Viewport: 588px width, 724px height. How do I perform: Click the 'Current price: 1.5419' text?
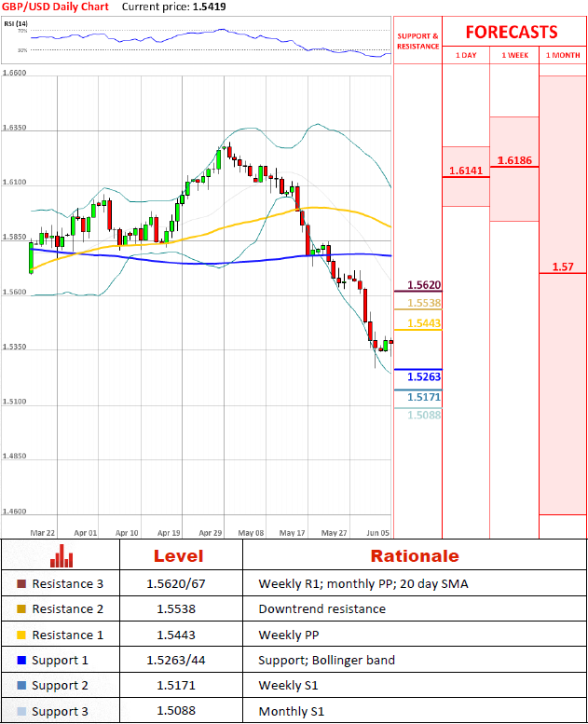pos(173,7)
